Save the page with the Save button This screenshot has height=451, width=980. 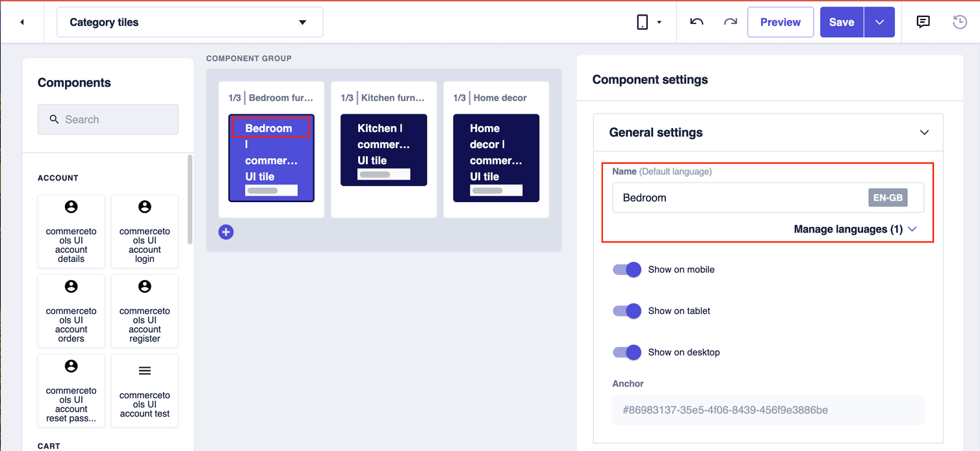tap(842, 21)
